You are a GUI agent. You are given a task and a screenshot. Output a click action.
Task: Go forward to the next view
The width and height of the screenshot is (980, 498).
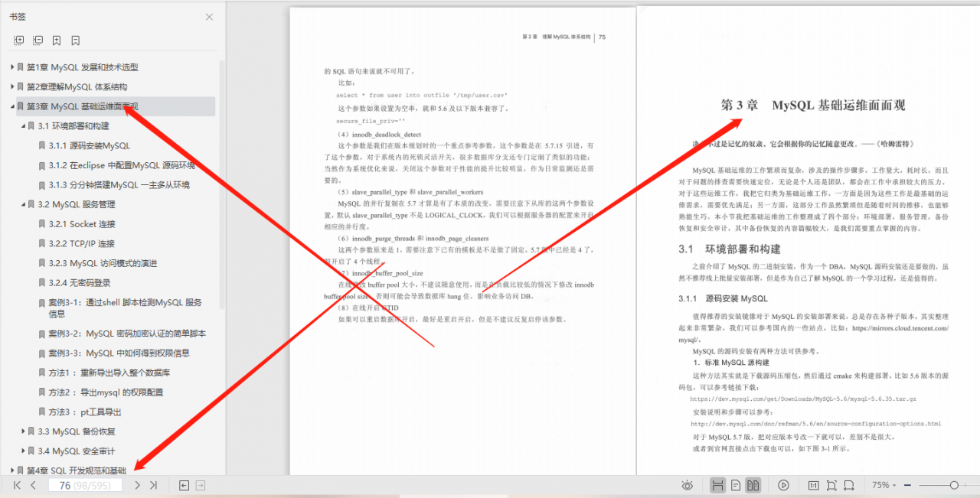(201, 485)
